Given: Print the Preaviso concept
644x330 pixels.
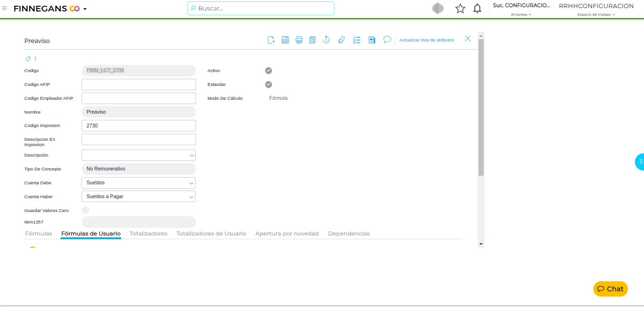Looking at the screenshot, I should pyautogui.click(x=299, y=40).
